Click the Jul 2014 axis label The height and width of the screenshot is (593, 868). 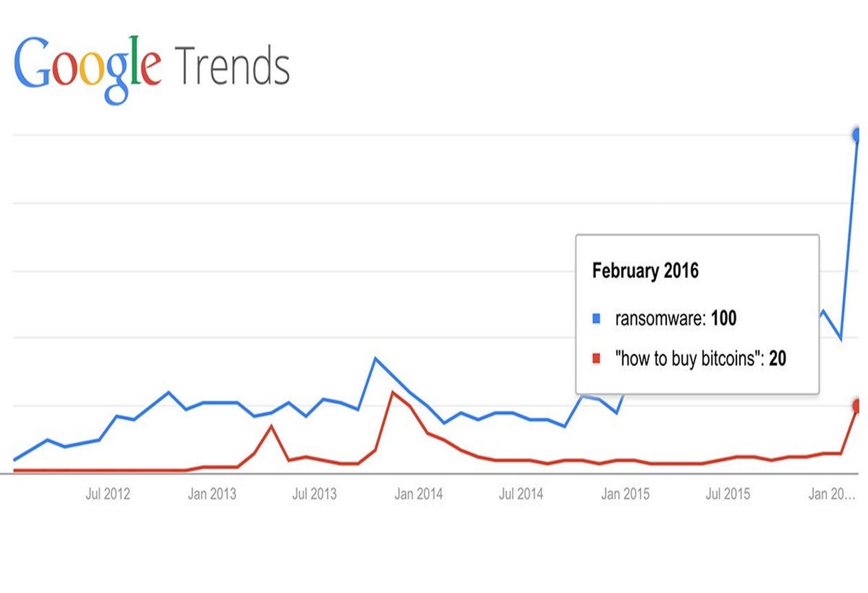tap(521, 494)
